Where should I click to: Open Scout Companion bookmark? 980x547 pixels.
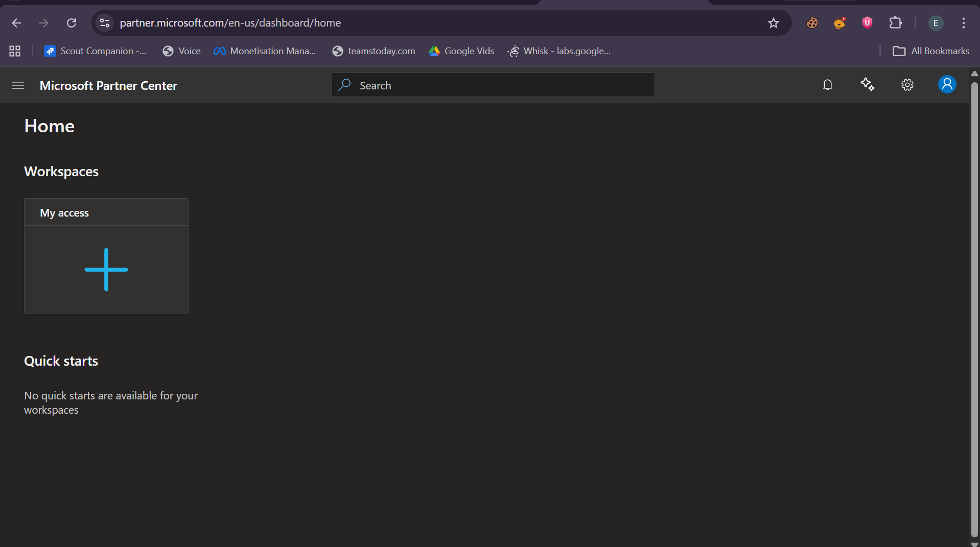coord(95,51)
